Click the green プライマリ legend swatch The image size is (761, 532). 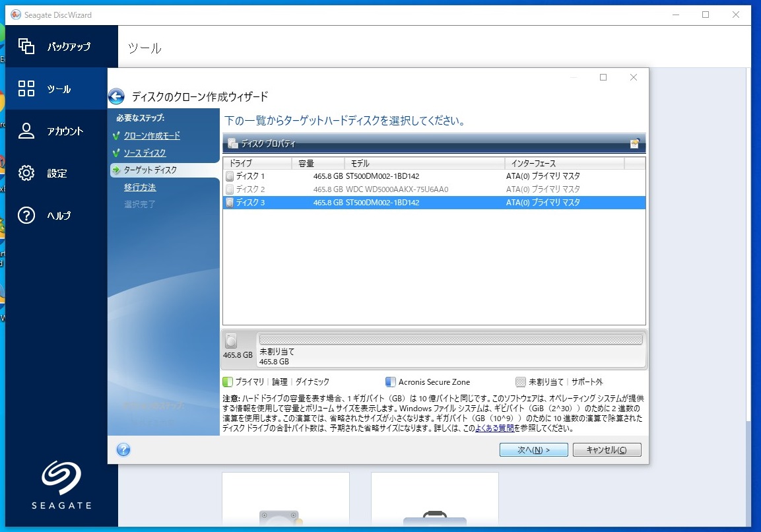(x=227, y=382)
